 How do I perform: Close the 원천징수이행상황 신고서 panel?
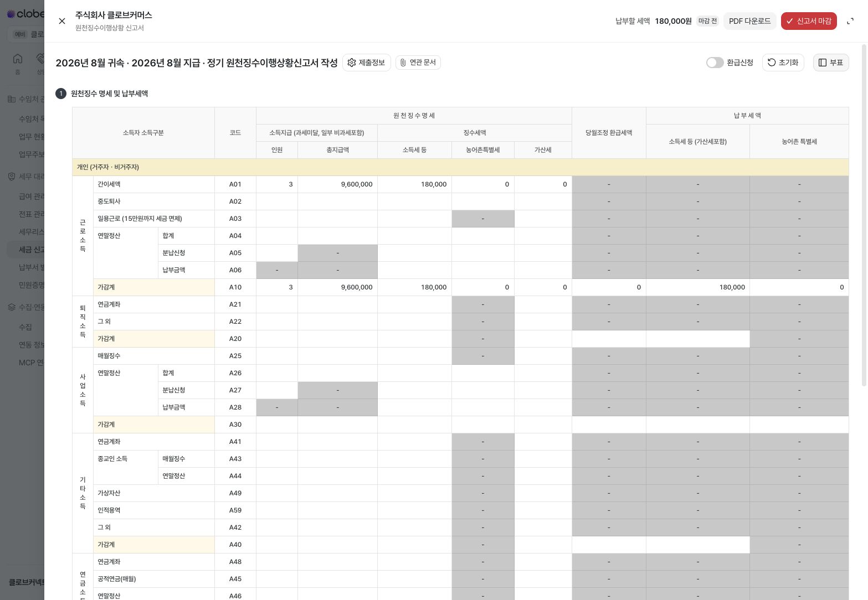[62, 21]
